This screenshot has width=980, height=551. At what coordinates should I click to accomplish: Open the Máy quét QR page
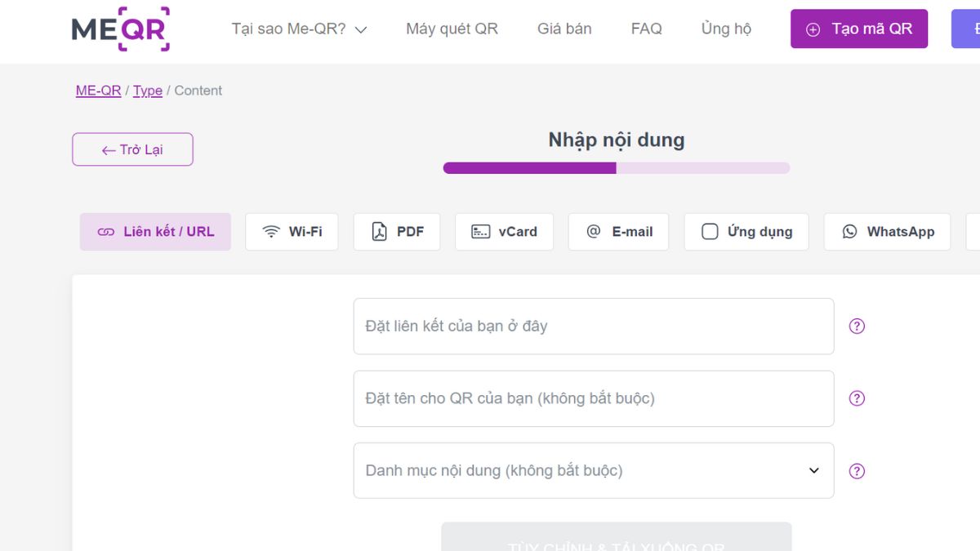pos(452,29)
